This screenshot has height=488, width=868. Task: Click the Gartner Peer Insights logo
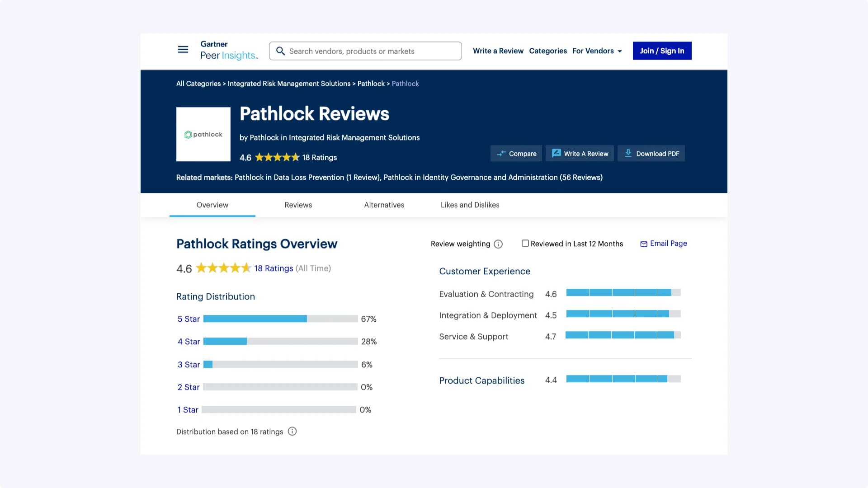coord(229,51)
